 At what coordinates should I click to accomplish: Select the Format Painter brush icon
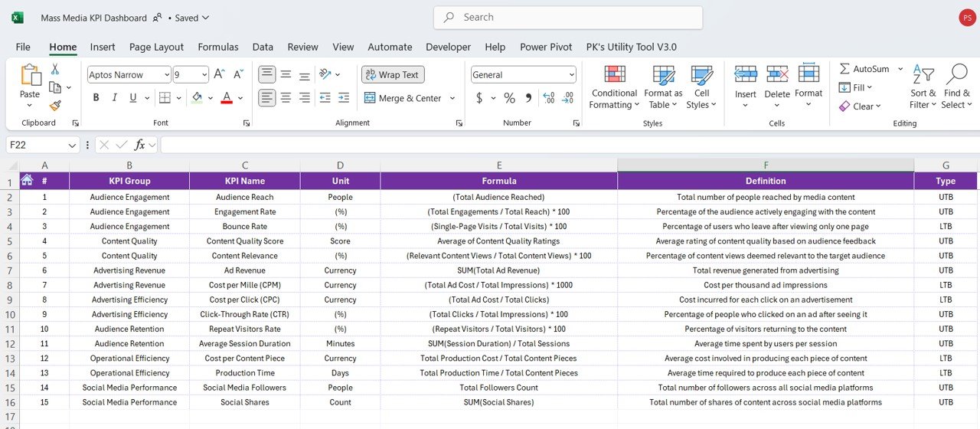pos(55,106)
